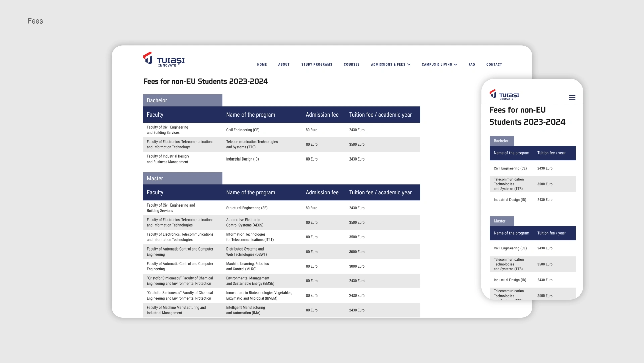644x363 pixels.
Task: Select the desktop Bachelor tab label
Action: (x=182, y=100)
